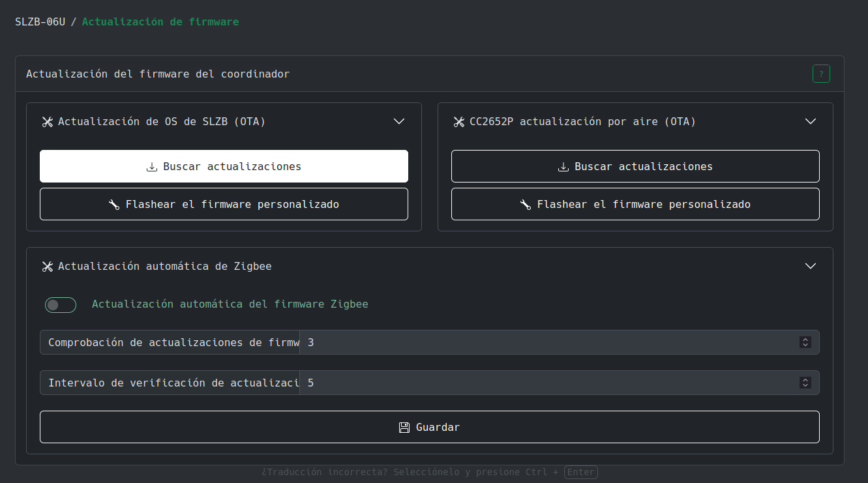Click the Actualización automática del firmware Zigbee label

tap(230, 304)
